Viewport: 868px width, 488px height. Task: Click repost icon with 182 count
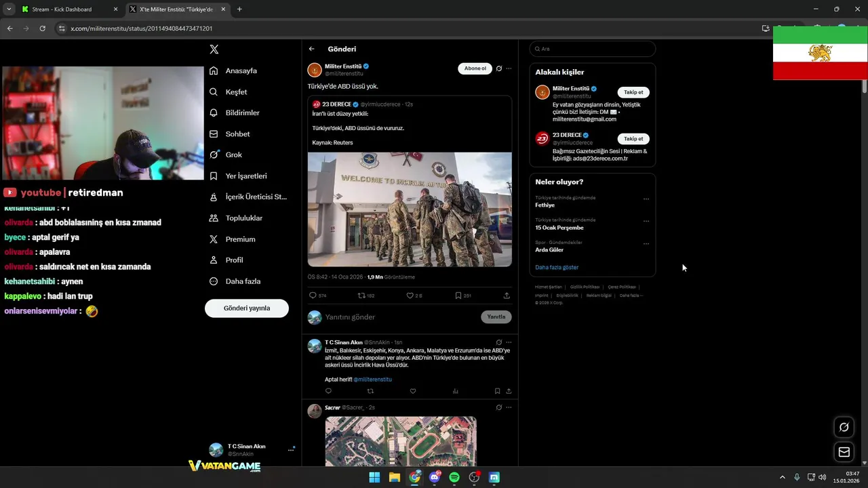(x=361, y=296)
